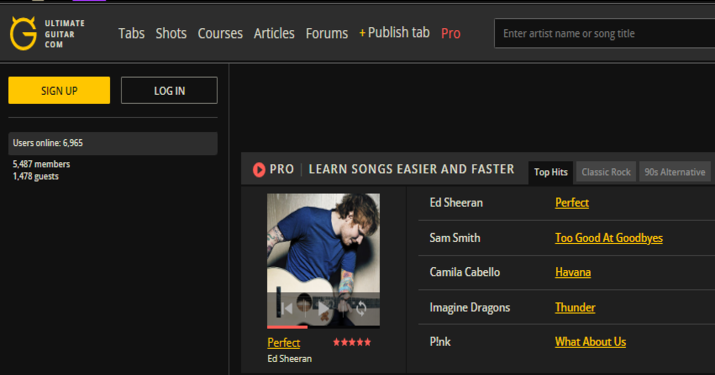Open the Shots section

click(x=171, y=33)
